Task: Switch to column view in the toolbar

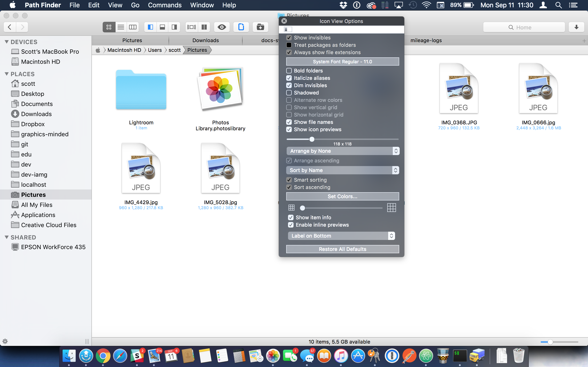Action: [x=133, y=27]
